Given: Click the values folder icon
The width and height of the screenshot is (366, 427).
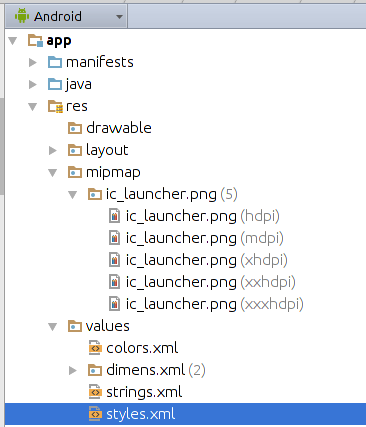Looking at the screenshot, I should 75,326.
